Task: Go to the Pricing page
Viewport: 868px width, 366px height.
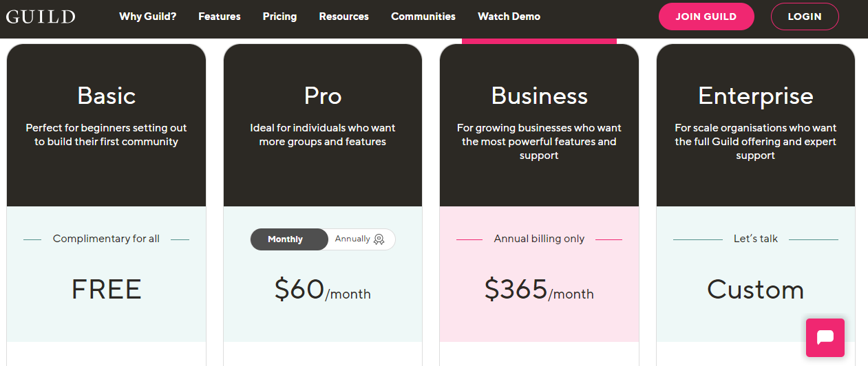Action: click(279, 17)
